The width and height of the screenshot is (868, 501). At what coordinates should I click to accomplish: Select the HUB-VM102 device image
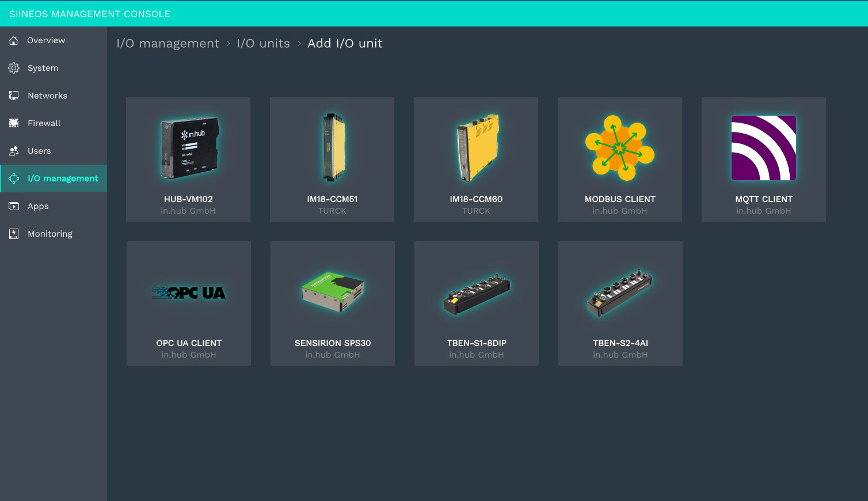coord(189,148)
